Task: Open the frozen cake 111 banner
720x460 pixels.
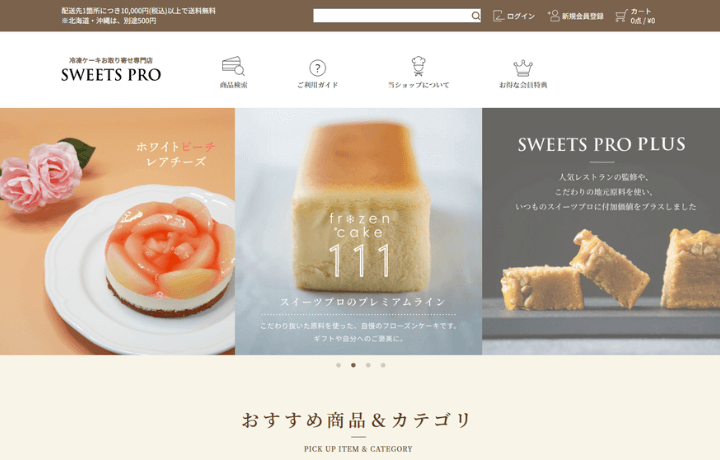Action: pyautogui.click(x=359, y=231)
